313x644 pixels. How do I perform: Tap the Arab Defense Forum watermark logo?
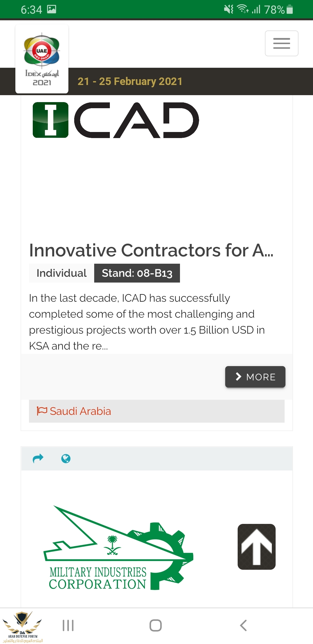[23, 627]
